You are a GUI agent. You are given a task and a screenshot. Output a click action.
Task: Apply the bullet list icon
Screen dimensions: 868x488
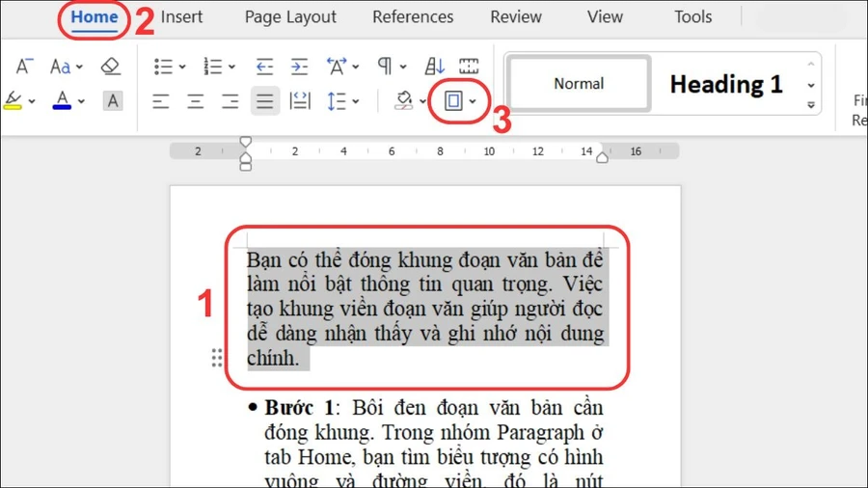[163, 67]
